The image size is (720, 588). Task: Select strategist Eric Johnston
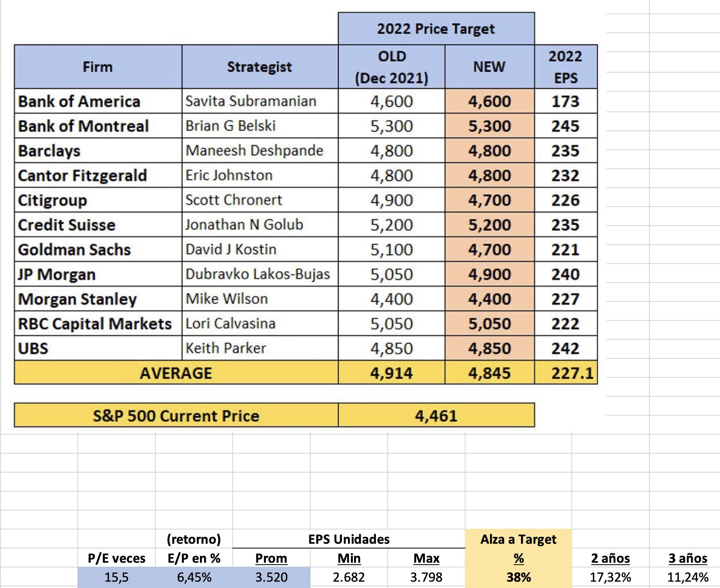[260, 175]
